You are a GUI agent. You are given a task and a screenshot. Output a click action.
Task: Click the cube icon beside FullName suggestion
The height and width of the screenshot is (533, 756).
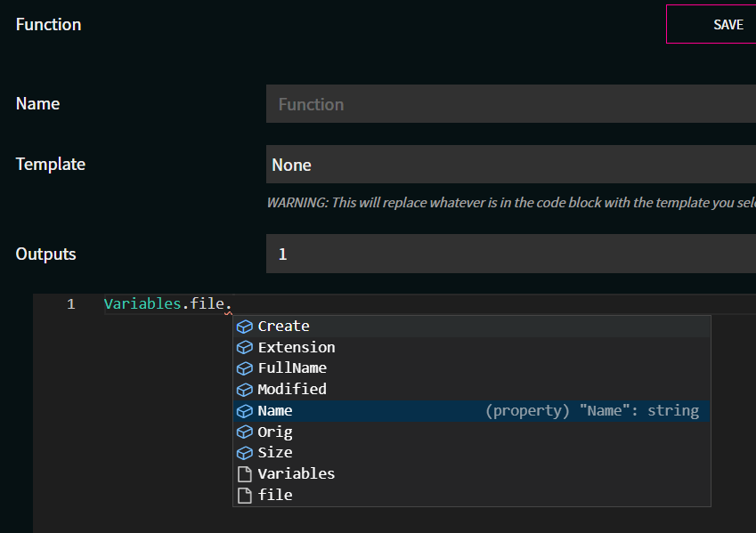pos(245,368)
